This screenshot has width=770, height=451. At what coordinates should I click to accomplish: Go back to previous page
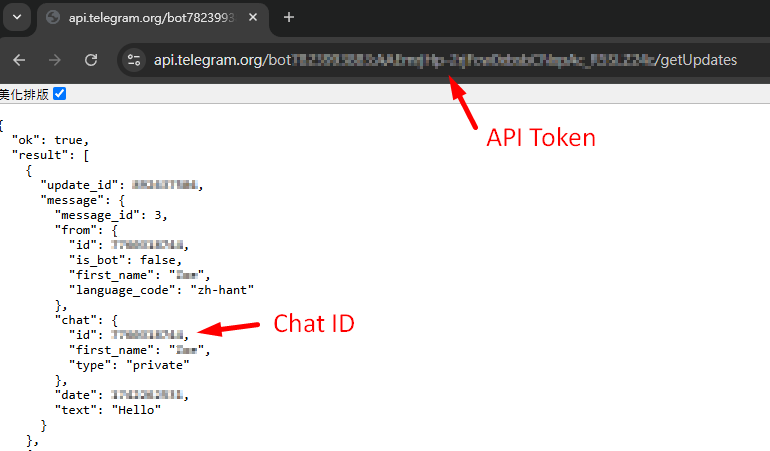coord(19,60)
